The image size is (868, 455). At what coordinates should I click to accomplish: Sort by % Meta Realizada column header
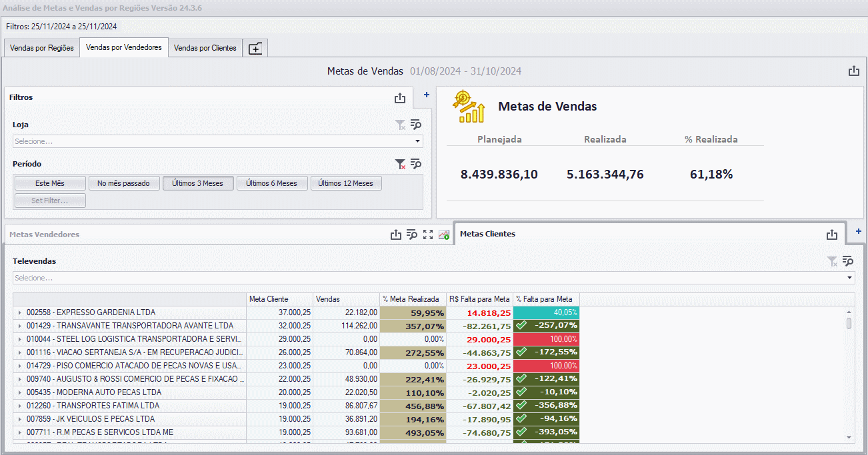point(413,299)
